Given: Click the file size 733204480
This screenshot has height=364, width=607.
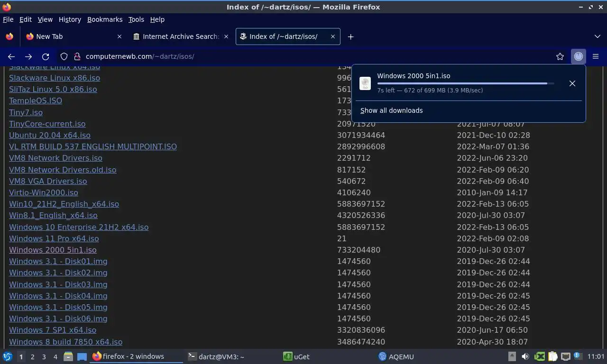Looking at the screenshot, I should (359, 250).
